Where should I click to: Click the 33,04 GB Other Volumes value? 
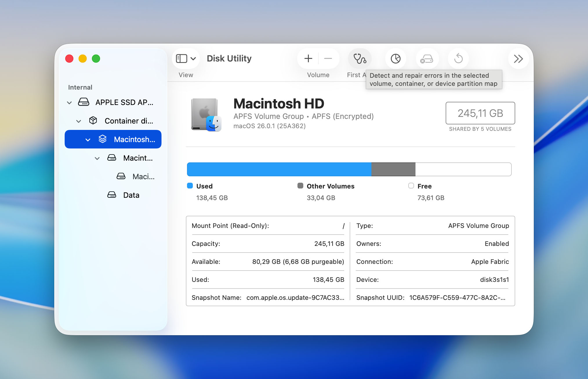point(321,198)
